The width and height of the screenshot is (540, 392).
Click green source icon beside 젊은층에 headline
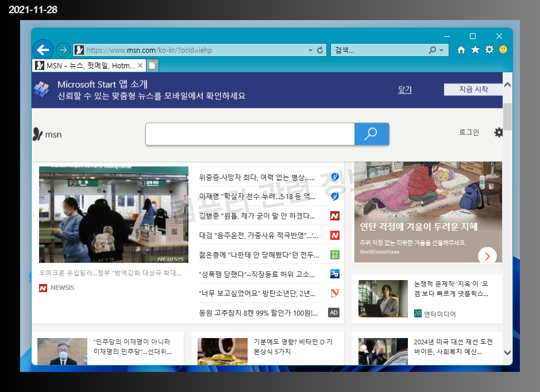click(x=335, y=255)
